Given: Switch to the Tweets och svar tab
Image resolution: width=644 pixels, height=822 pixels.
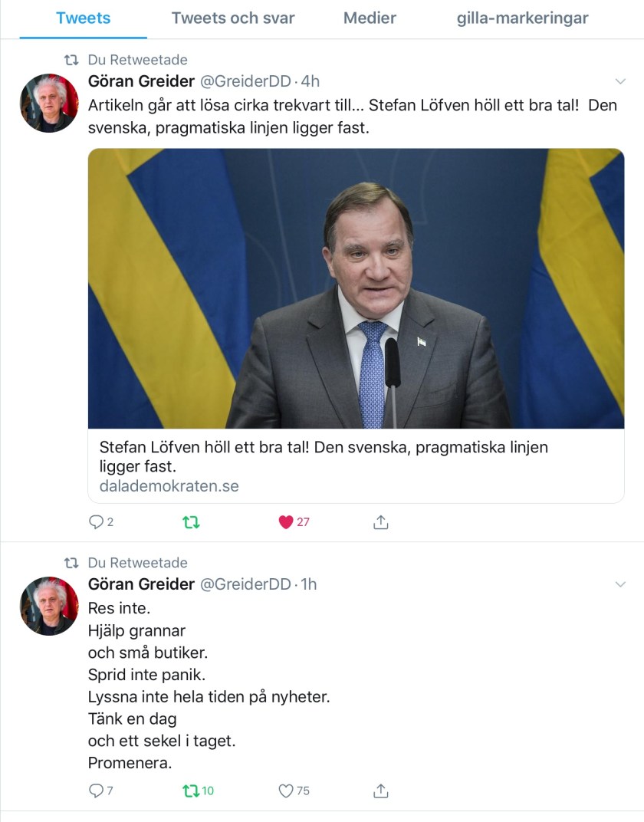Looking at the screenshot, I should coord(233,18).
